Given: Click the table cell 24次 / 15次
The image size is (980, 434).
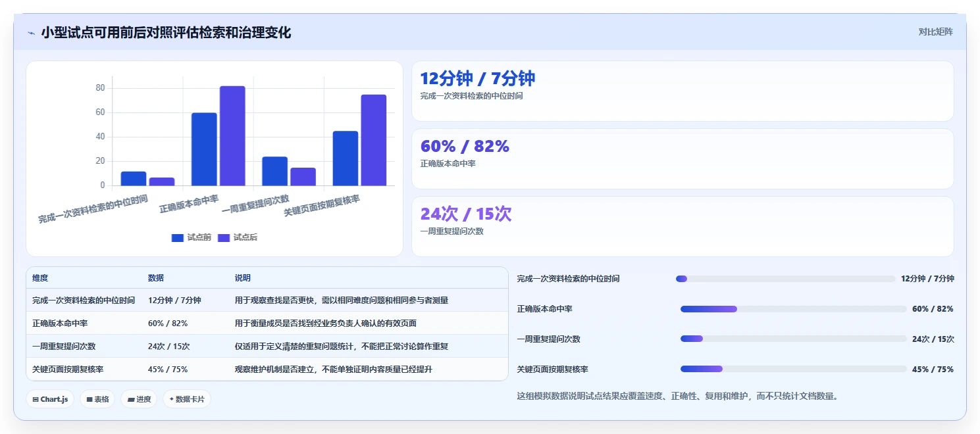Looking at the screenshot, I should (169, 347).
